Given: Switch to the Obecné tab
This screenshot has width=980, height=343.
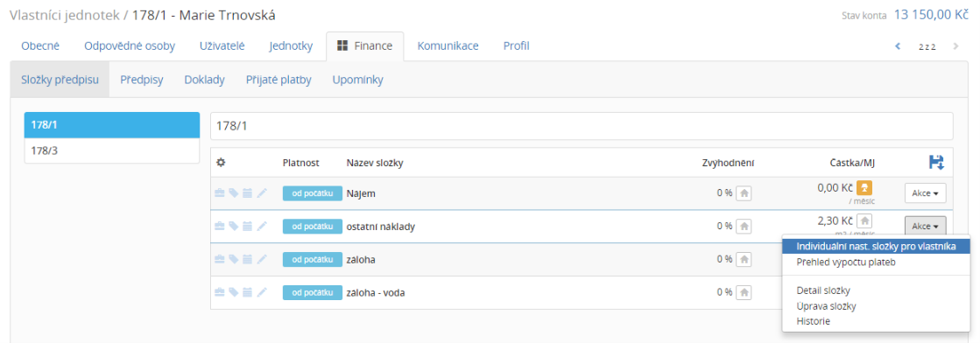Looking at the screenshot, I should (40, 46).
